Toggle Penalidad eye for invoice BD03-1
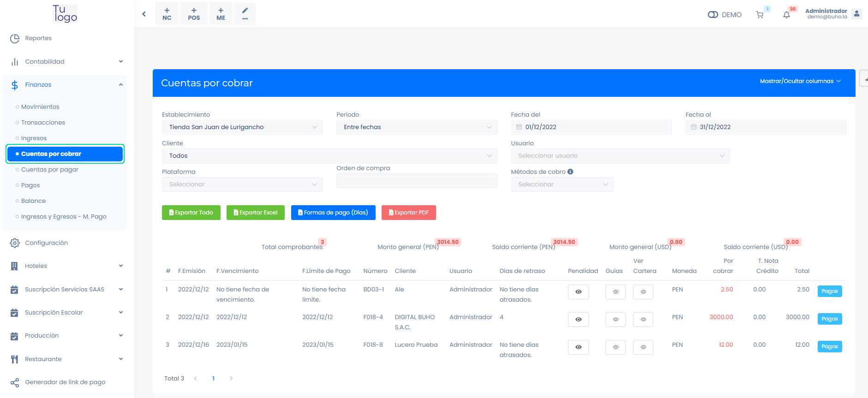Viewport: 868px width, 398px height. [x=578, y=291]
